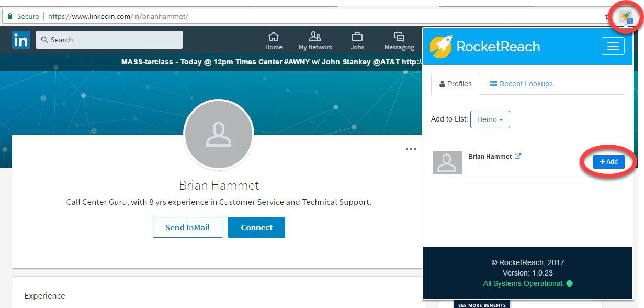
Task: Click the LinkedIn logo icon
Action: 21,40
